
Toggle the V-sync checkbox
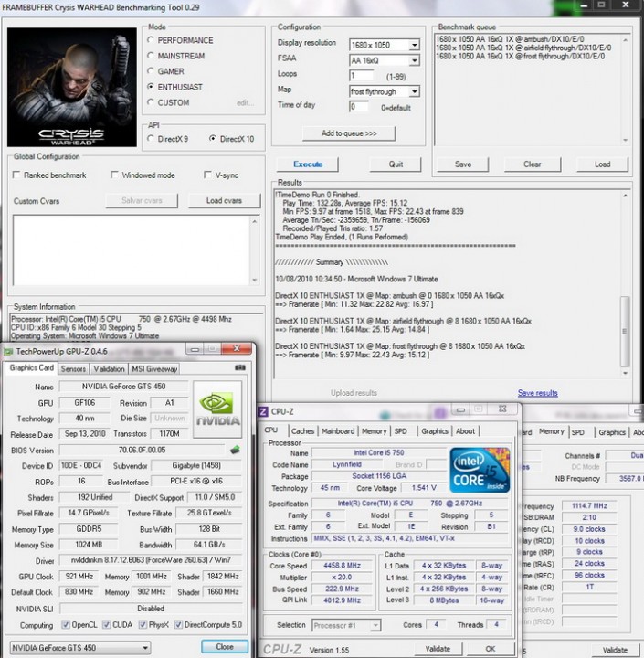[207, 175]
